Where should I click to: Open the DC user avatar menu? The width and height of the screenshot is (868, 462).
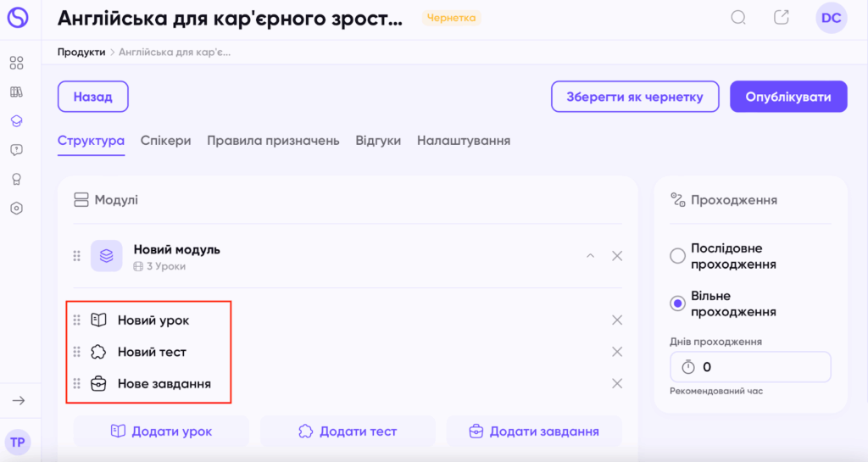coord(832,18)
